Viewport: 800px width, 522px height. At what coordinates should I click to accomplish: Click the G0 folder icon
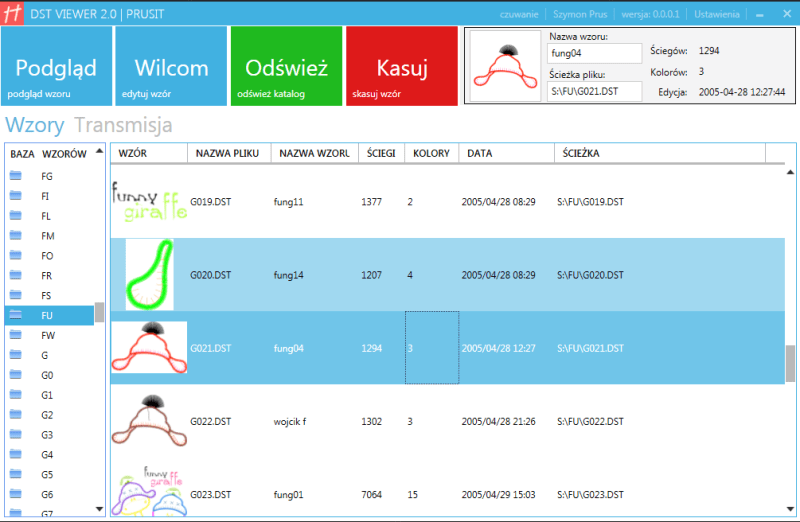coord(15,375)
